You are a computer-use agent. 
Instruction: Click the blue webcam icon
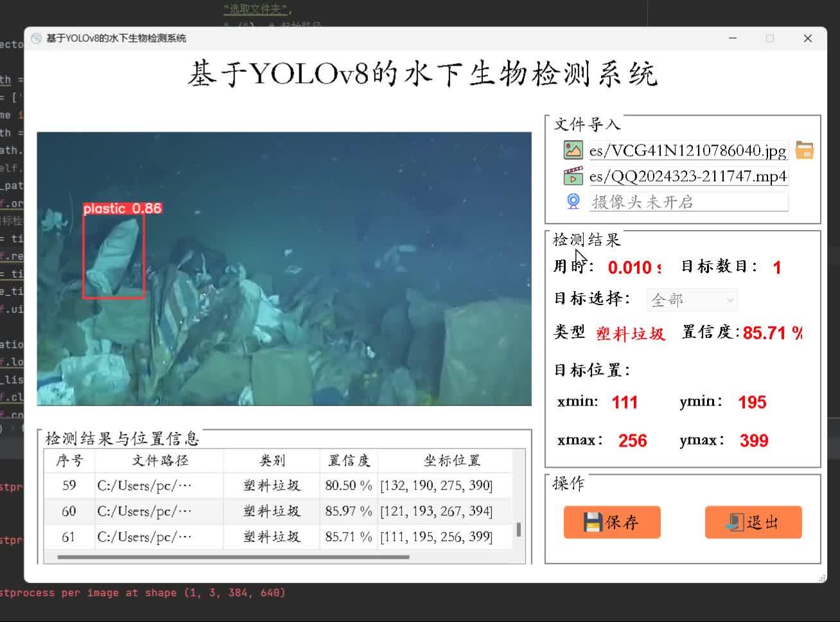572,201
